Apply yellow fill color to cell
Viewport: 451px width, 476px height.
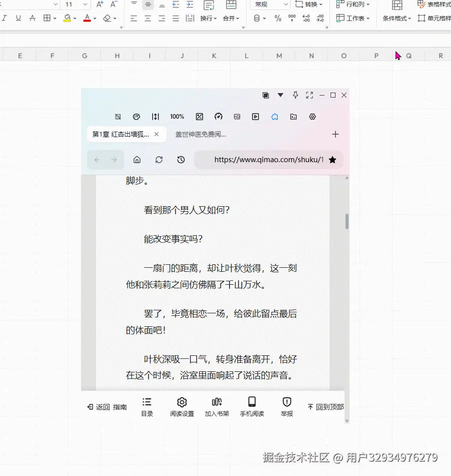click(67, 18)
